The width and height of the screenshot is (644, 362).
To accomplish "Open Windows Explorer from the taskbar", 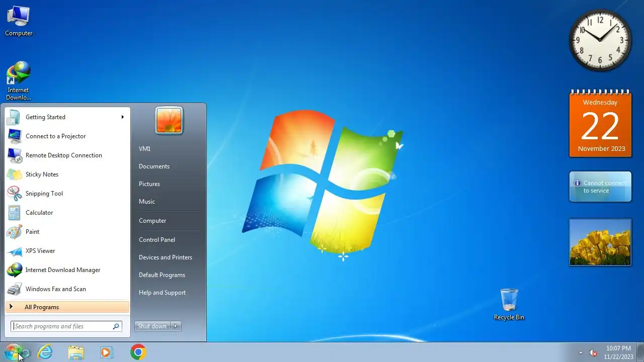I will tap(76, 352).
